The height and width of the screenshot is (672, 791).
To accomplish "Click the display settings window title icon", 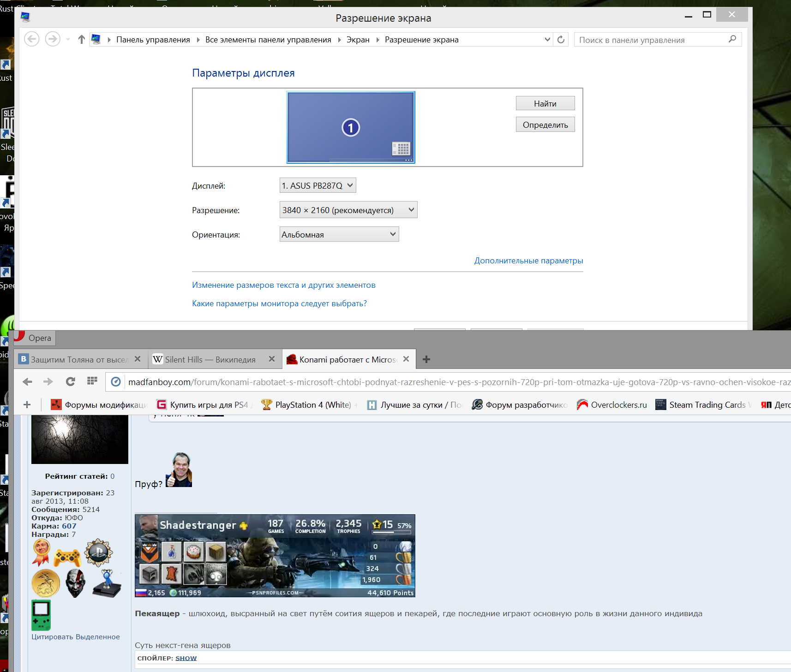I will (x=25, y=17).
